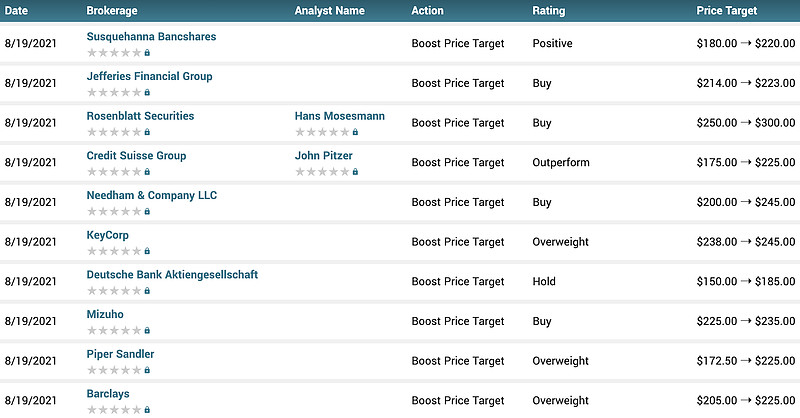Image resolution: width=800 pixels, height=418 pixels.
Task: Click the Outperform rating in Credit Suisse row
Action: tap(561, 162)
